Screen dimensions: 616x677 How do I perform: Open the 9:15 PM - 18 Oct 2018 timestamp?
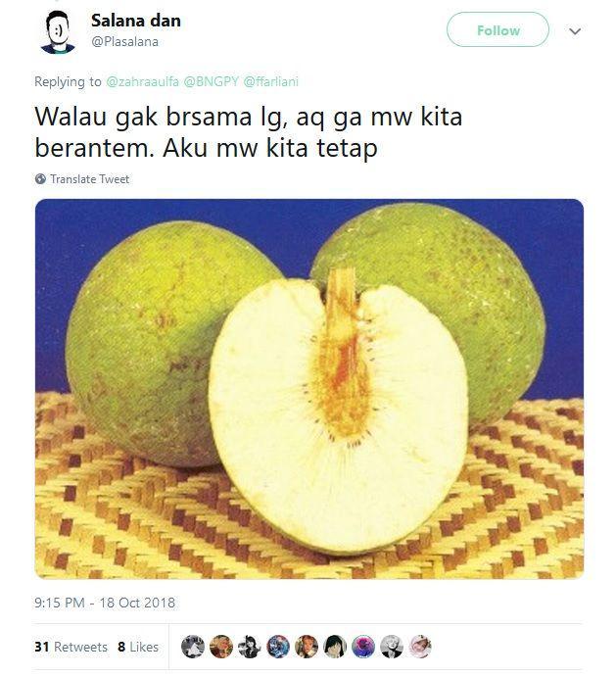pyautogui.click(x=105, y=603)
